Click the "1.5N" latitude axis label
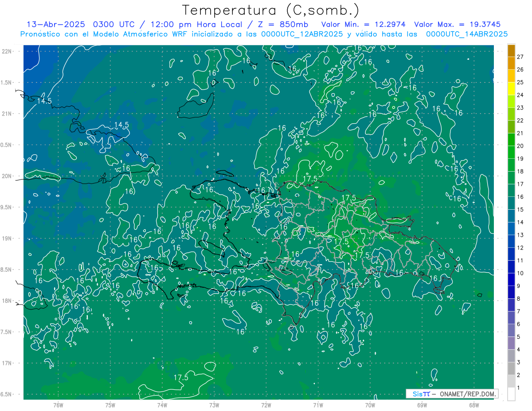This screenshot has height=411, width=532. (7, 82)
